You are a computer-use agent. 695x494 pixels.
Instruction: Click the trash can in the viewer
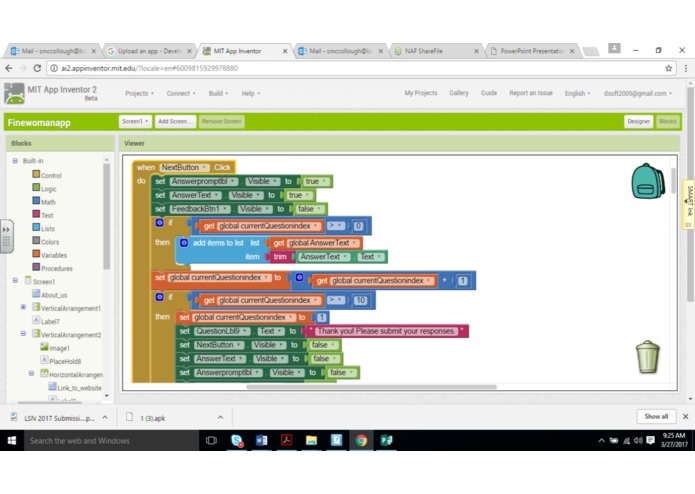point(648,357)
